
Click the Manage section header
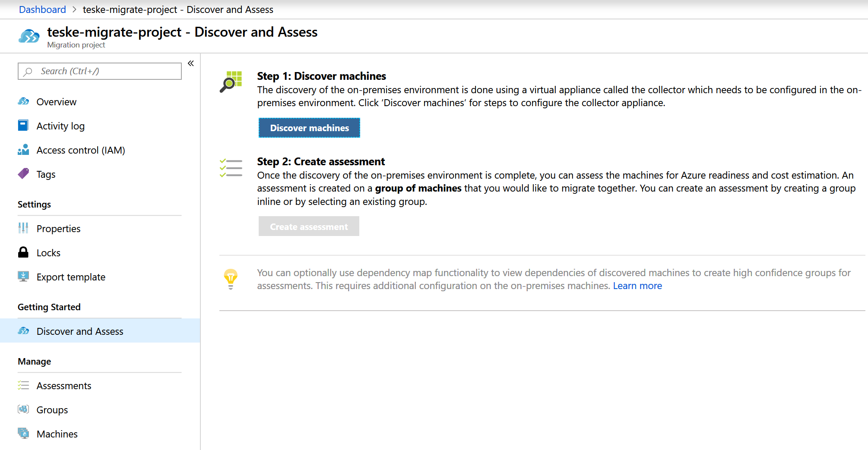click(35, 362)
